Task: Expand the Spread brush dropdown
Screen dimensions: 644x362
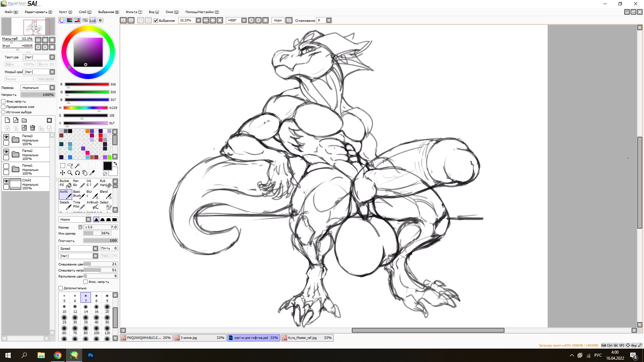Action: coord(95,249)
